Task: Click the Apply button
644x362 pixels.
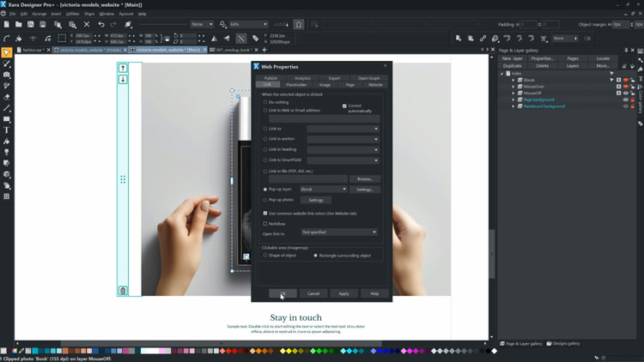Action: [x=343, y=293]
